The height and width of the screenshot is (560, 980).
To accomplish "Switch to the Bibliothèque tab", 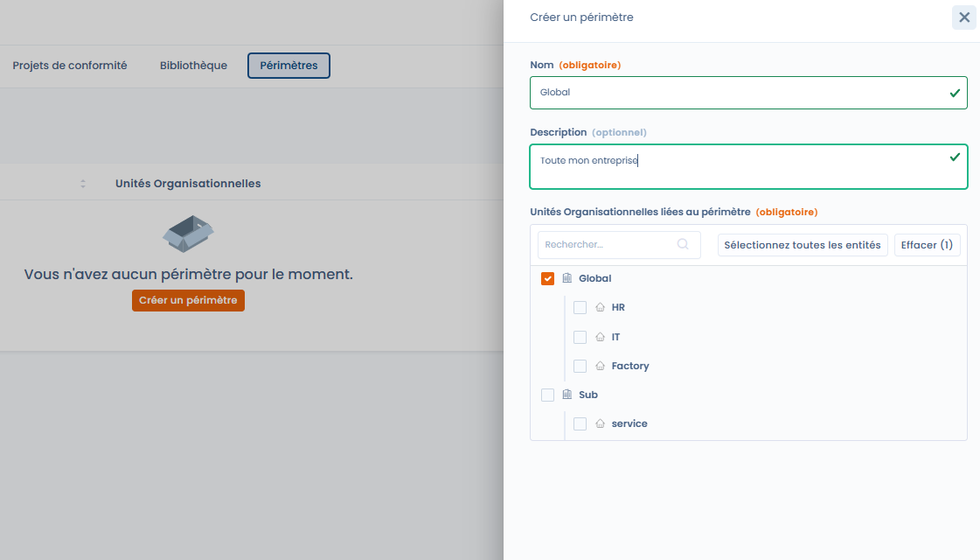I will pyautogui.click(x=193, y=66).
